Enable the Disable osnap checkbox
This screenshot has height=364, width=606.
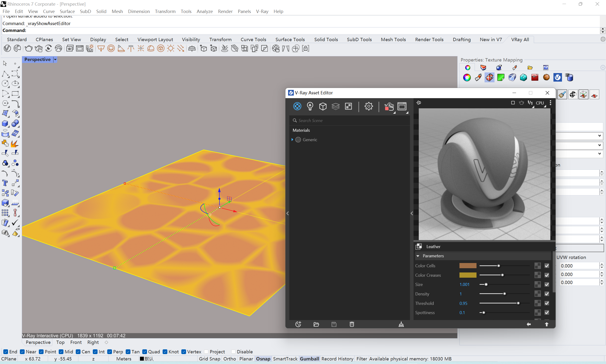click(233, 351)
